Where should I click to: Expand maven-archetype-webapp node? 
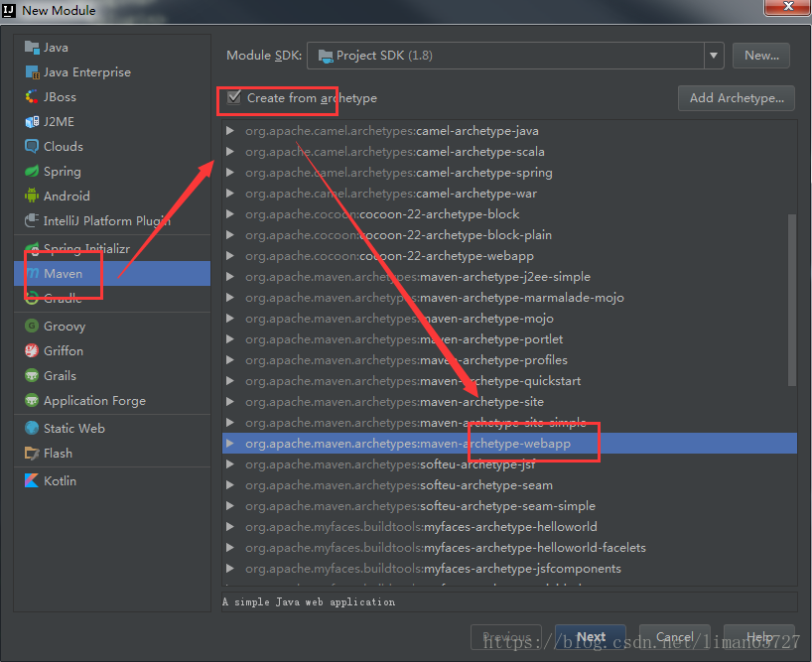(230, 444)
